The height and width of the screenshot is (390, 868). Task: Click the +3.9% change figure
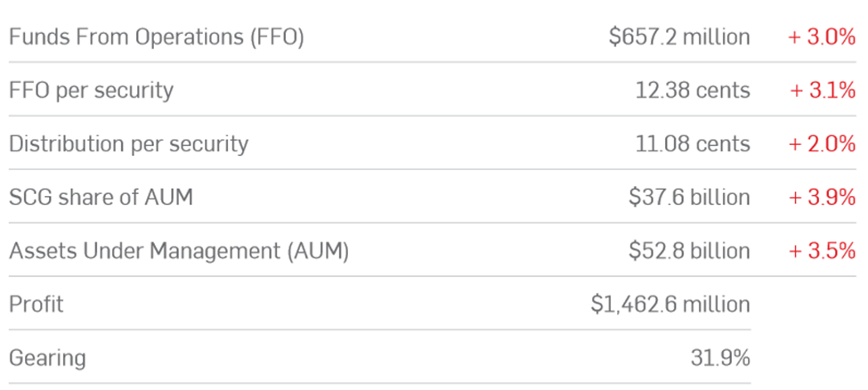pyautogui.click(x=822, y=197)
